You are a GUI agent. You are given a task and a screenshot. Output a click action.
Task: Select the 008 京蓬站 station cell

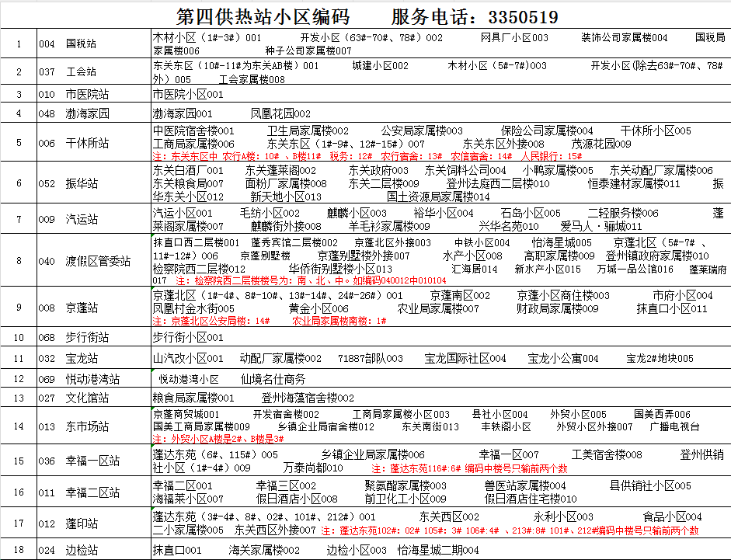pyautogui.click(x=93, y=308)
